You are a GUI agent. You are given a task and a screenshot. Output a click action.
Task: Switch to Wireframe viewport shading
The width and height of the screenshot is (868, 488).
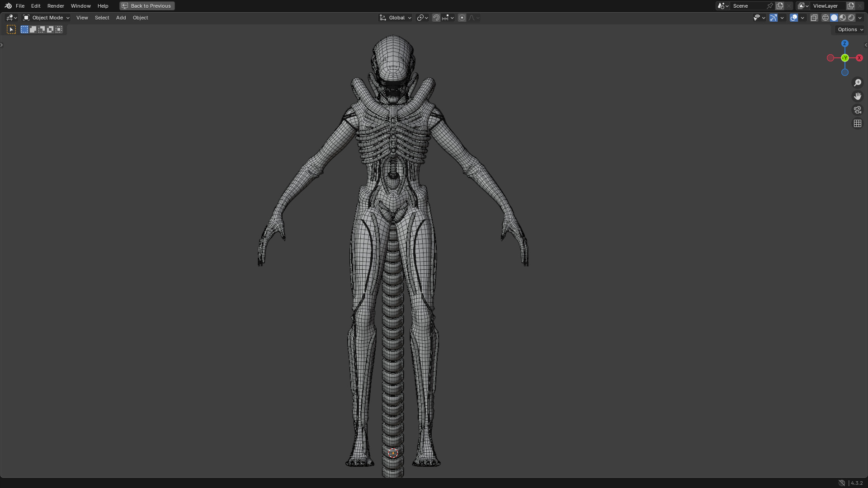pyautogui.click(x=826, y=18)
